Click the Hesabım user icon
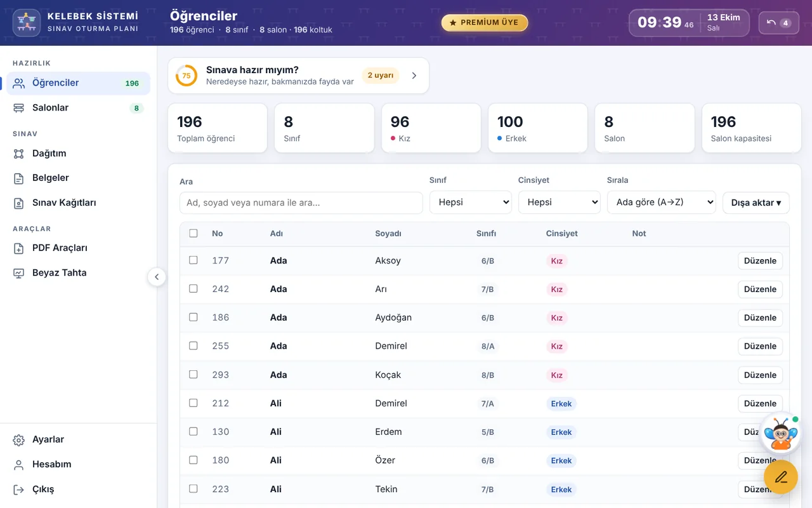This screenshot has height=508, width=812. [x=19, y=465]
